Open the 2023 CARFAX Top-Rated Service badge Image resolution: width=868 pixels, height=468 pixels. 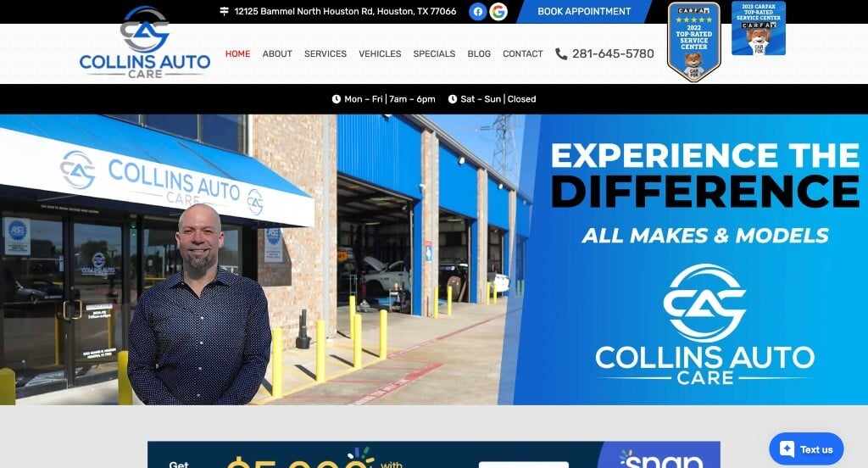[759, 28]
